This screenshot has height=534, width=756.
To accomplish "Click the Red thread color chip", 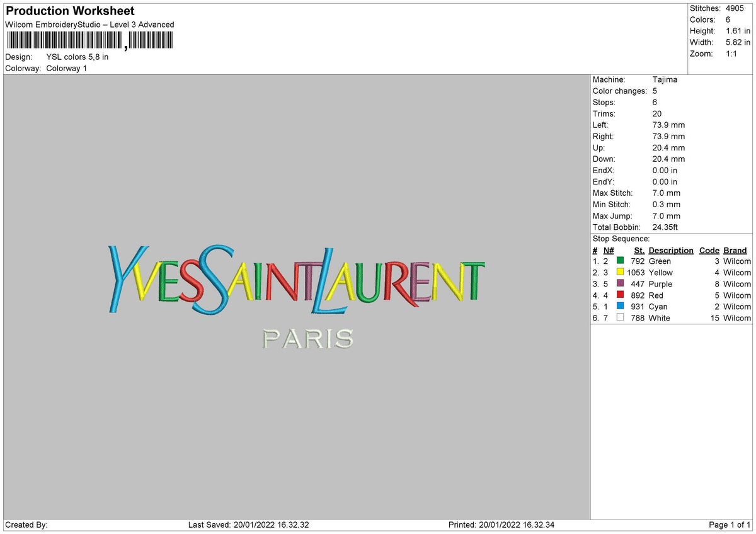I will point(621,295).
